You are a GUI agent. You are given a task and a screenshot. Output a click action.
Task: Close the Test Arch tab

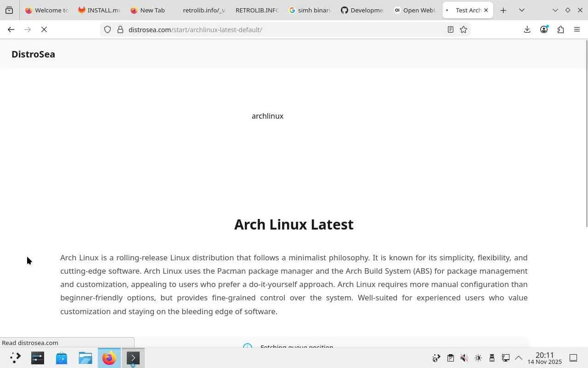pyautogui.click(x=486, y=10)
